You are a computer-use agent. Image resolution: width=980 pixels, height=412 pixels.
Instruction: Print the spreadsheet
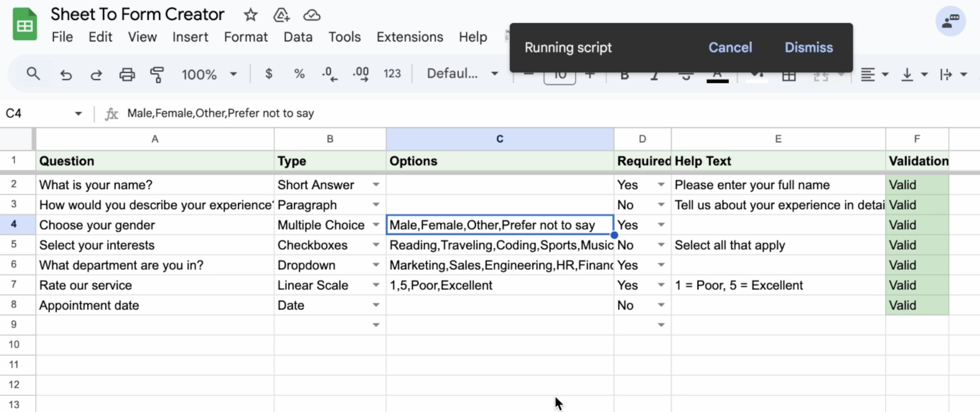tap(127, 75)
